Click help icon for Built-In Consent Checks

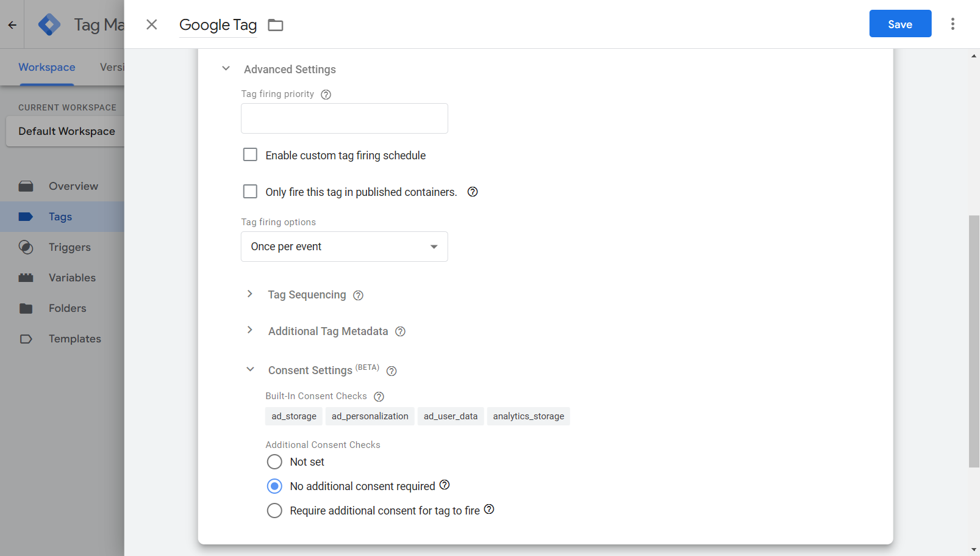click(379, 397)
